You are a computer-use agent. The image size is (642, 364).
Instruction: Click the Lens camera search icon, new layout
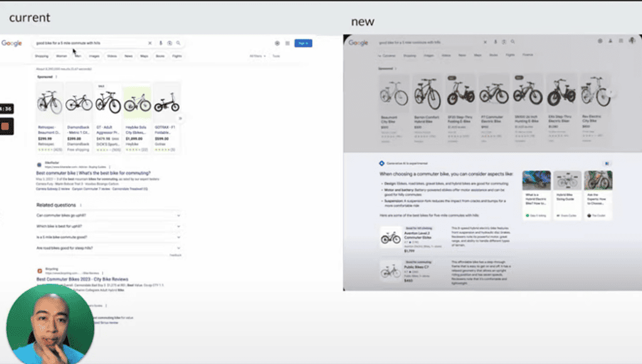click(x=504, y=42)
